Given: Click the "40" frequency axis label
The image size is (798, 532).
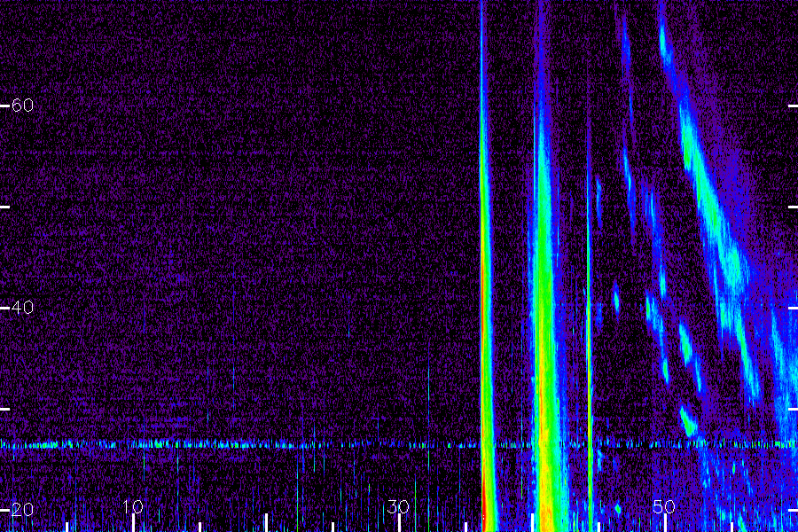Looking at the screenshot, I should [22, 308].
